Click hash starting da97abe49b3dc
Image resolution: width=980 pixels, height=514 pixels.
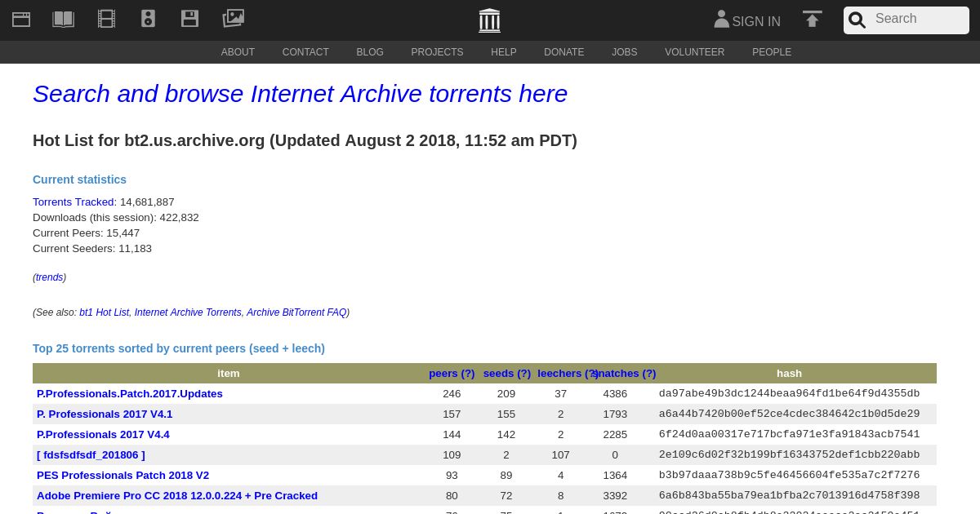tap(789, 394)
